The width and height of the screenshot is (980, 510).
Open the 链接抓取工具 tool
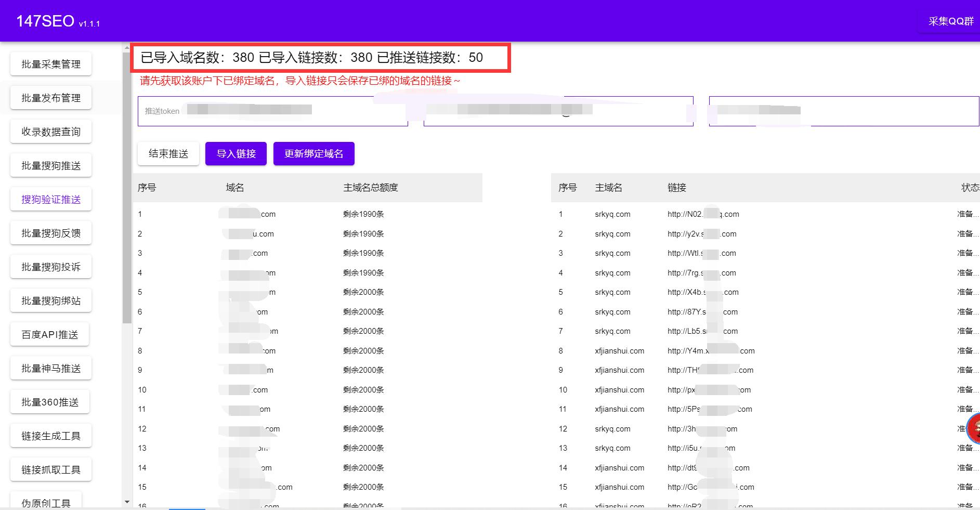[x=50, y=469]
